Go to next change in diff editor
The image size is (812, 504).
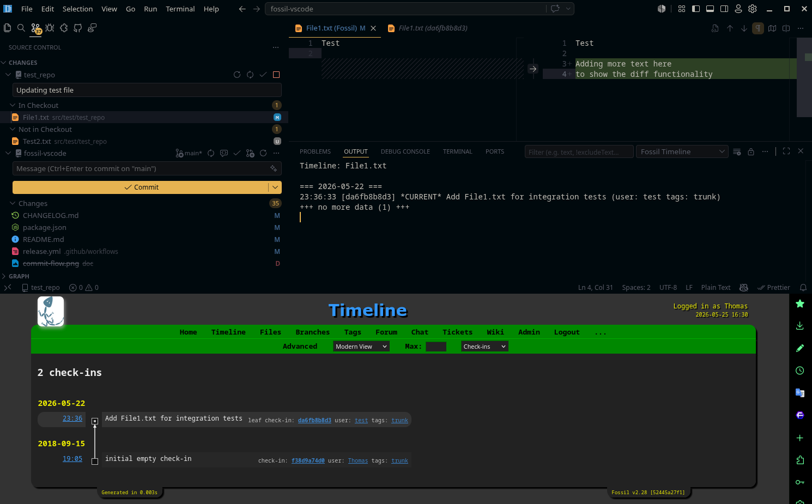point(744,28)
